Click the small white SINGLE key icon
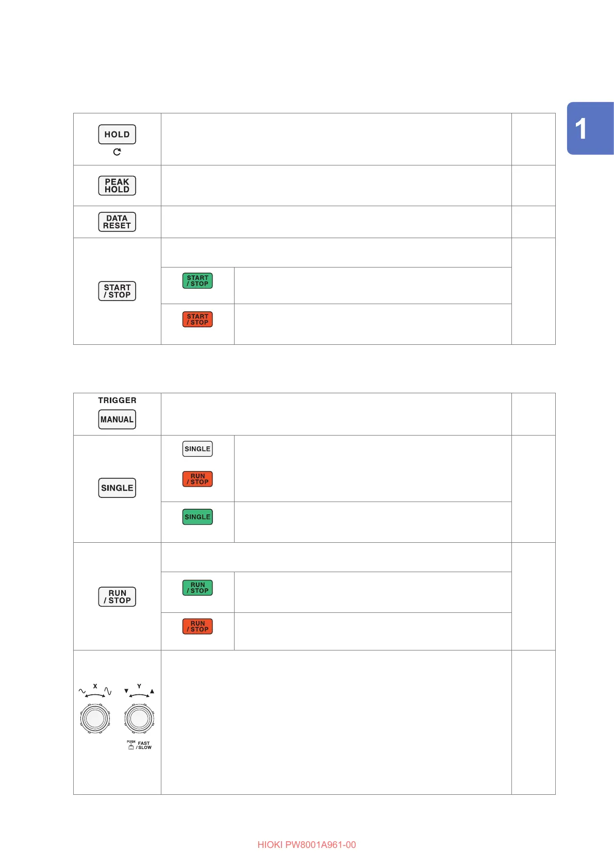The height and width of the screenshot is (868, 614). click(x=197, y=449)
